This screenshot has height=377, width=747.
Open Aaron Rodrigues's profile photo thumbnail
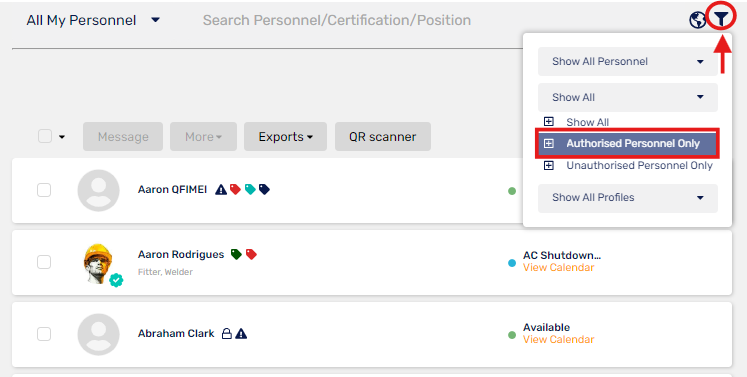(x=99, y=263)
